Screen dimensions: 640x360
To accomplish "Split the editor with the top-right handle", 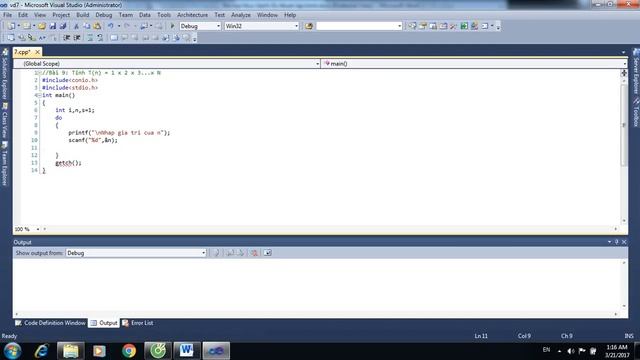I will point(624,73).
